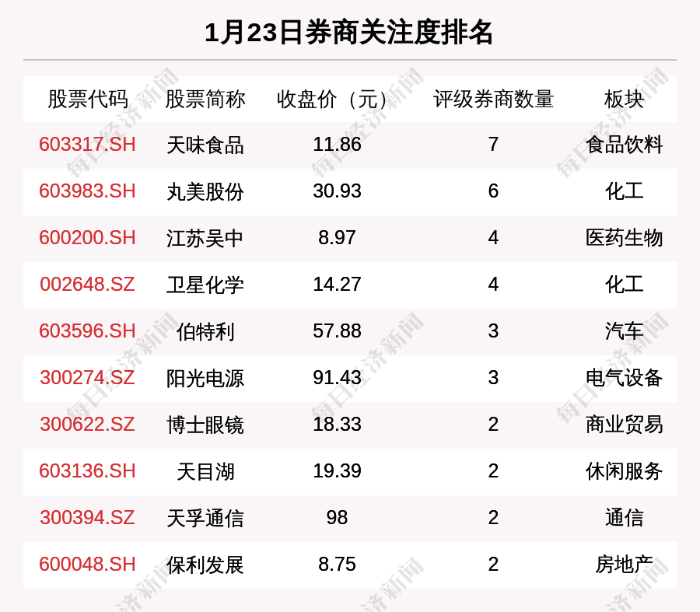
Task: Click closing price 19.39
Action: [x=337, y=471]
